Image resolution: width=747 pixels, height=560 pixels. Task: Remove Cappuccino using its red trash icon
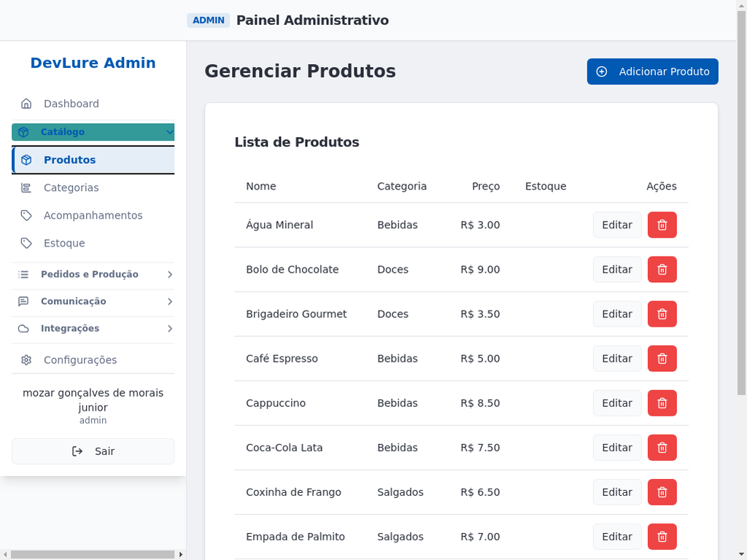(662, 403)
